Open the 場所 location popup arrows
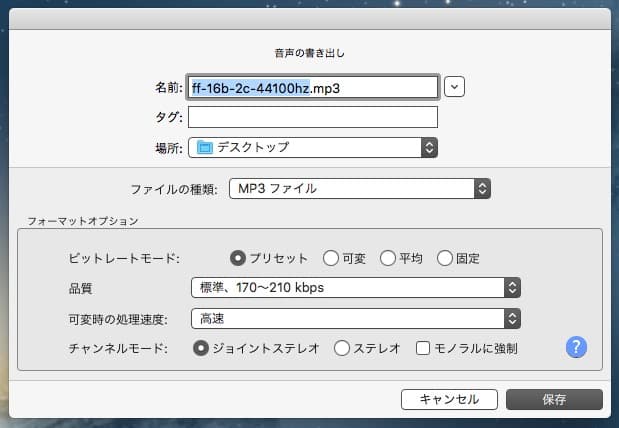This screenshot has width=619, height=428. click(429, 147)
